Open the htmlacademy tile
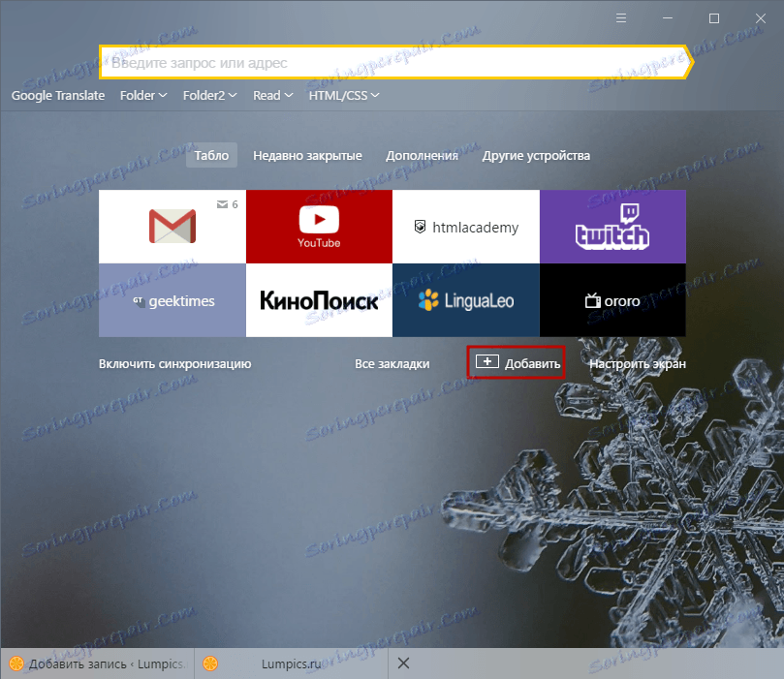The height and width of the screenshot is (679, 784). pyautogui.click(x=466, y=227)
